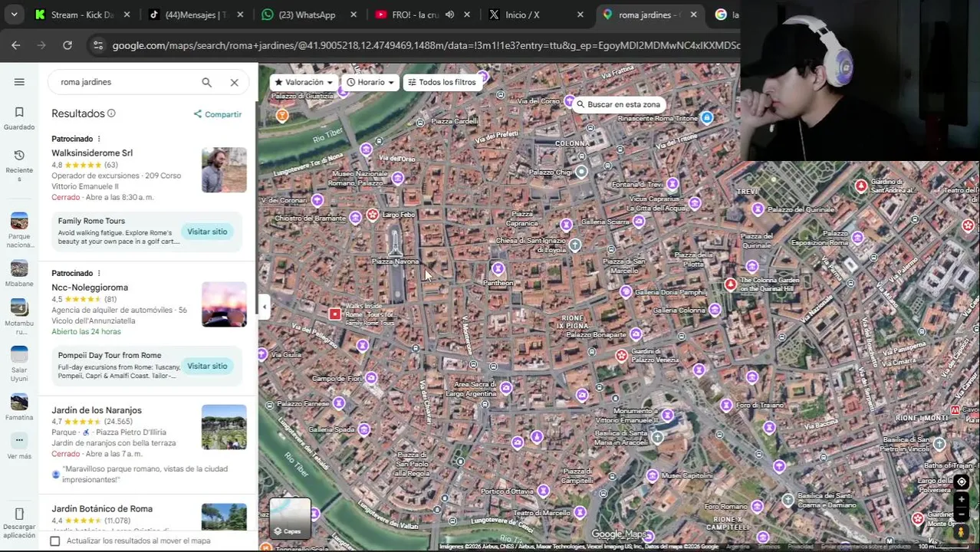Click Palazzo del Quirinale marker
Screen dimensions: 980x552
coord(758,209)
